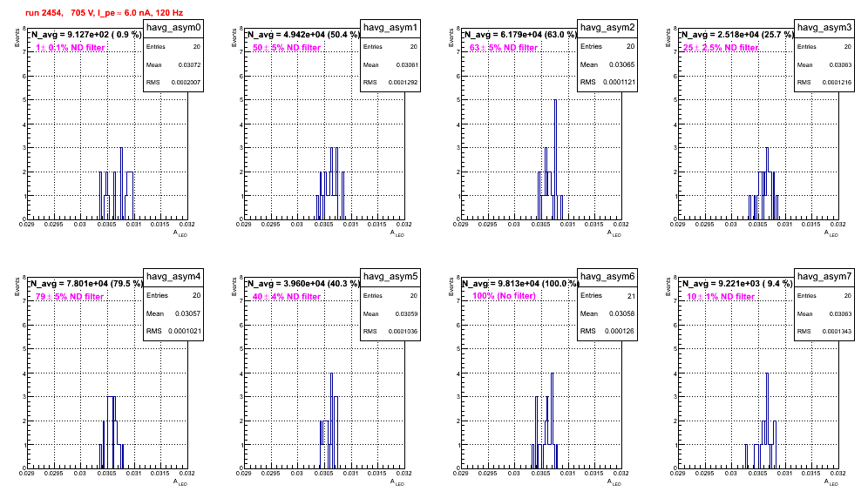Click RMS 0.0001021 in havg_asym4 stats

click(x=173, y=331)
